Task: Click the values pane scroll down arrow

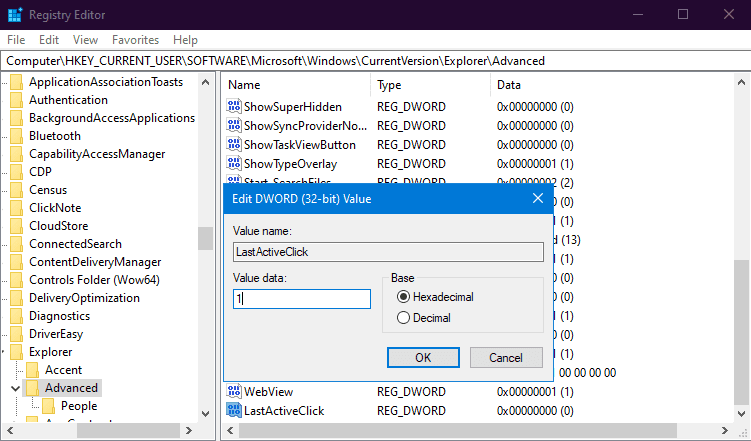Action: click(x=741, y=414)
